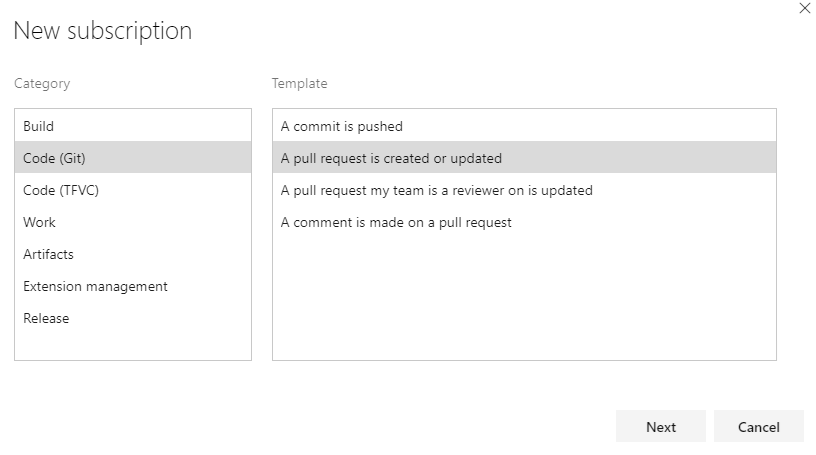Pick 'pull request my team is a reviewer on' template
The width and height of the screenshot is (816, 455).
[x=437, y=190]
